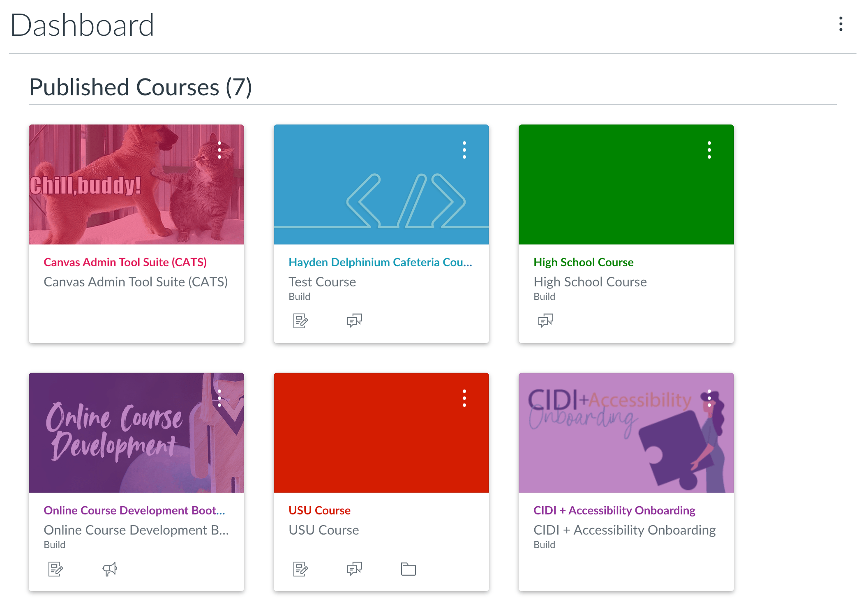Screen dimensions: 868x604
Task: Open the USU Course card kebab menu
Action: click(x=464, y=397)
